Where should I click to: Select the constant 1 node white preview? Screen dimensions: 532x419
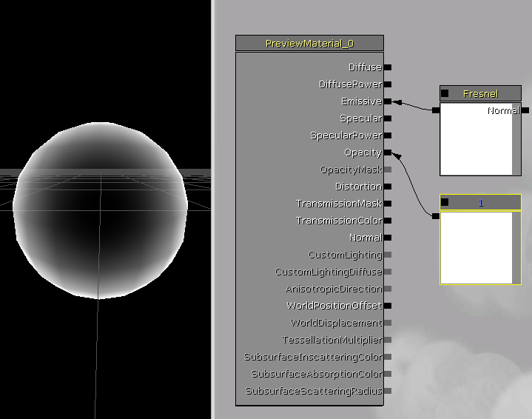click(476, 248)
